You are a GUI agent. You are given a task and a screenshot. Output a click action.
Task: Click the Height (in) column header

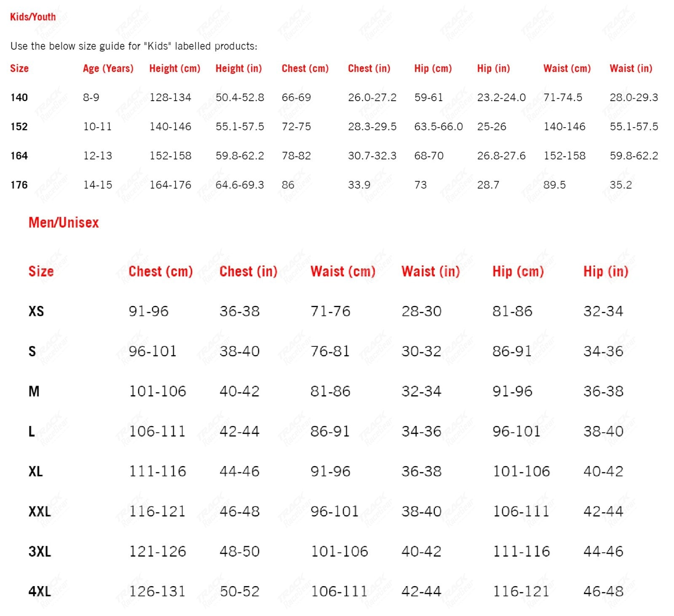point(238,68)
